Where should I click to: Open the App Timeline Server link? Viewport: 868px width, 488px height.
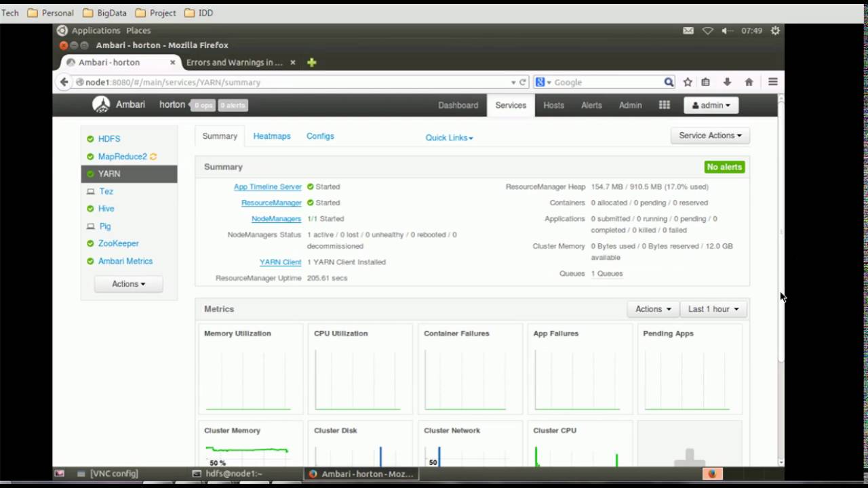(267, 187)
